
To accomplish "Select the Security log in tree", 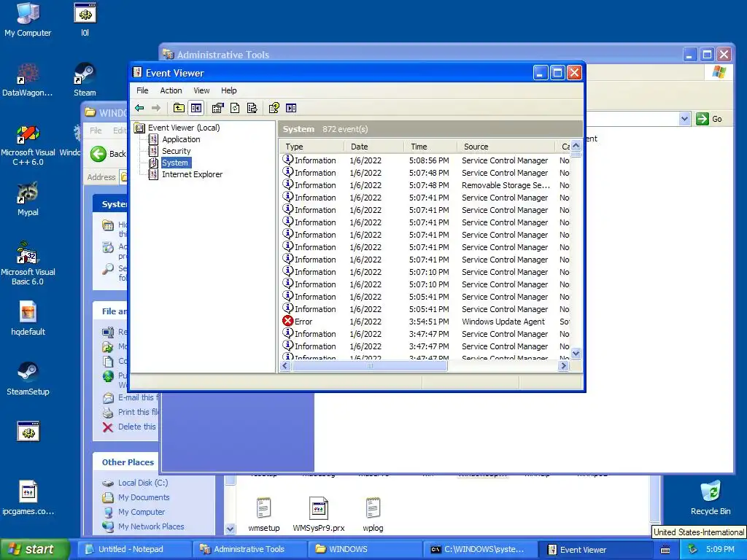I will coord(176,151).
